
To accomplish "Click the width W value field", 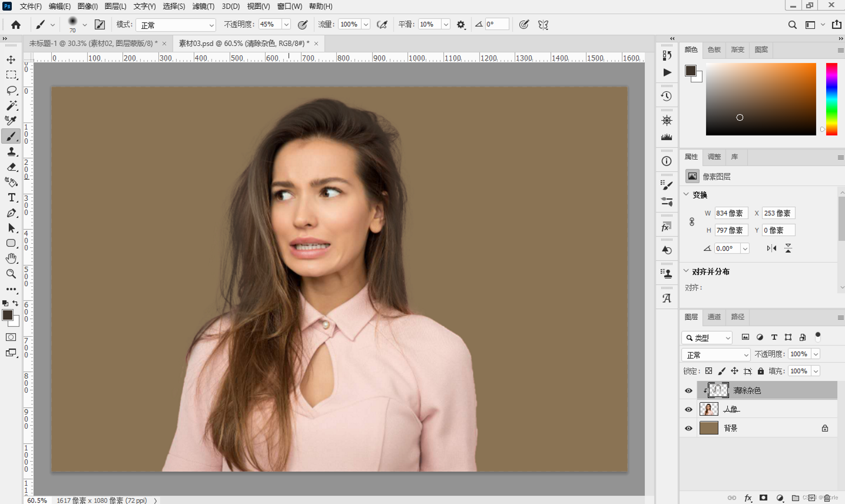I will pos(731,213).
